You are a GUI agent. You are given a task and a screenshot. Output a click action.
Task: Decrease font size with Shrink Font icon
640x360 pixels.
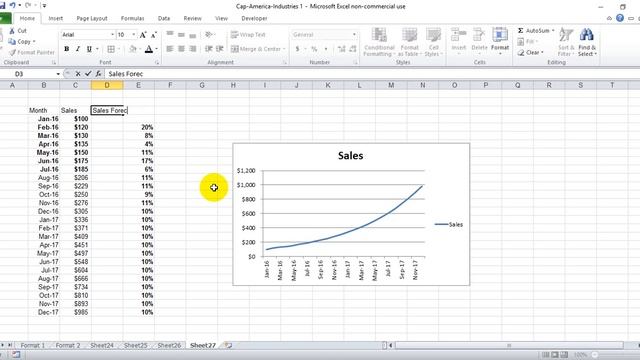click(x=154, y=35)
